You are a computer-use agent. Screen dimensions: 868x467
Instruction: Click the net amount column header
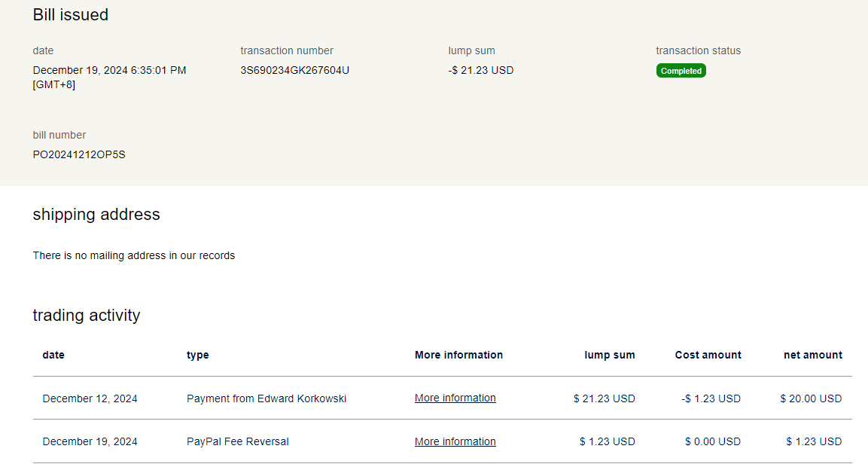[812, 355]
